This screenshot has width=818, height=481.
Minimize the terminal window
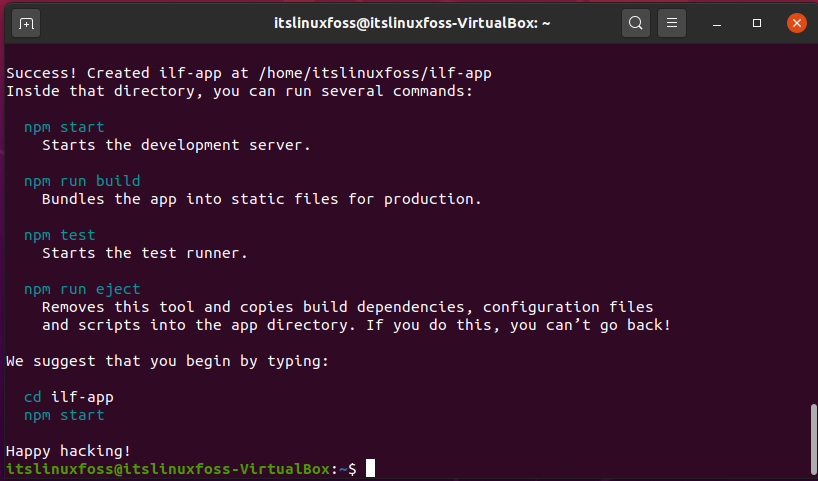pos(717,23)
